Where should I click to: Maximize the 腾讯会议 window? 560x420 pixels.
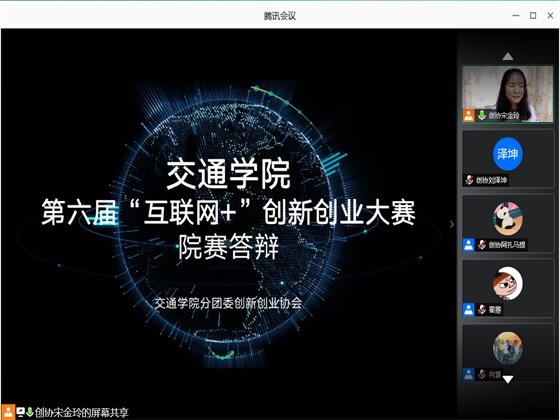click(x=533, y=15)
